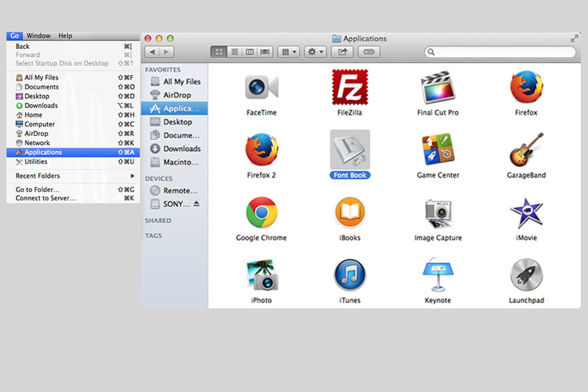Viewport: 588px width, 392px height.
Task: Switch to column view in toolbar
Action: click(250, 52)
